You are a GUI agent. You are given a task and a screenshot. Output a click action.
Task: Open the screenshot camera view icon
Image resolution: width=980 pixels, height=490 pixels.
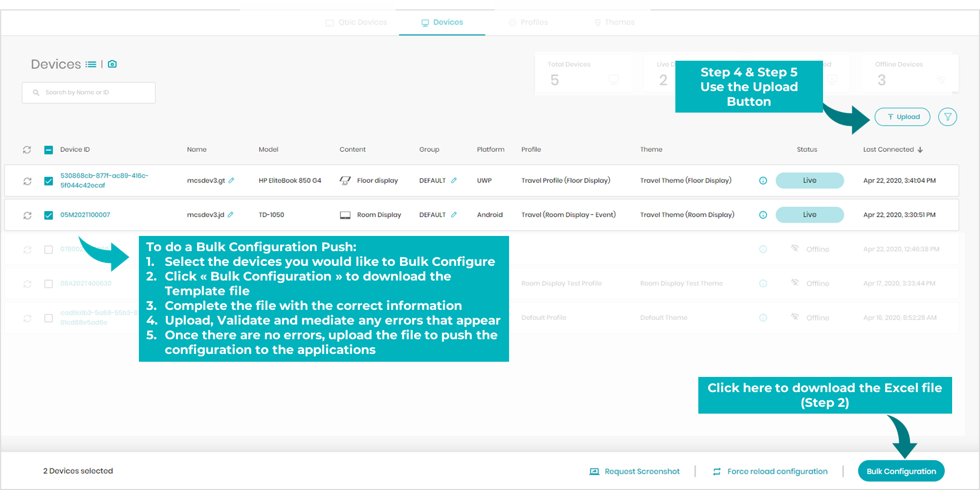[112, 64]
